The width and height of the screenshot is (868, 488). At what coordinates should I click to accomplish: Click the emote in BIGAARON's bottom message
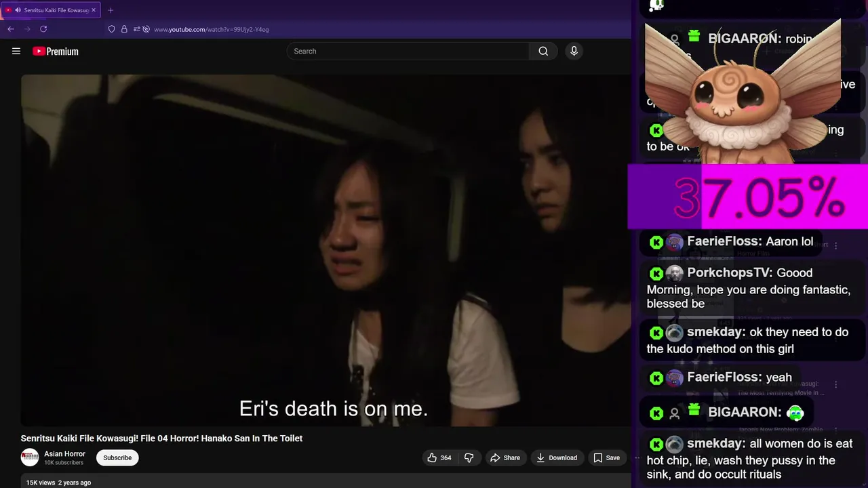point(795,412)
